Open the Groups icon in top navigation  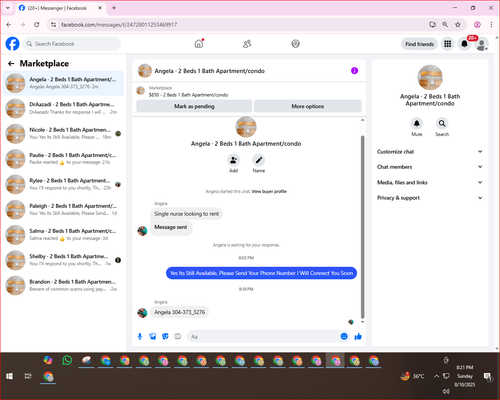pos(295,44)
